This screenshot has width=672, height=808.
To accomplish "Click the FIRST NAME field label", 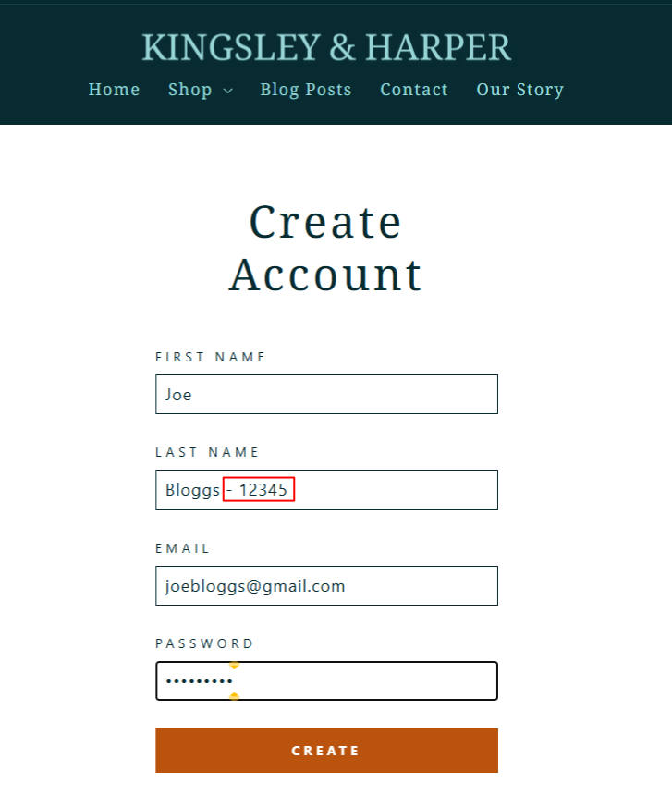I will (x=211, y=357).
